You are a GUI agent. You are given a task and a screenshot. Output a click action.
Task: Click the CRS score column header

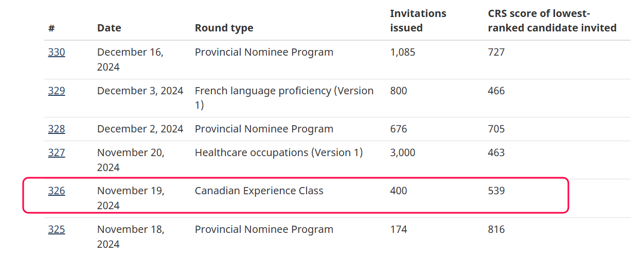tap(552, 21)
